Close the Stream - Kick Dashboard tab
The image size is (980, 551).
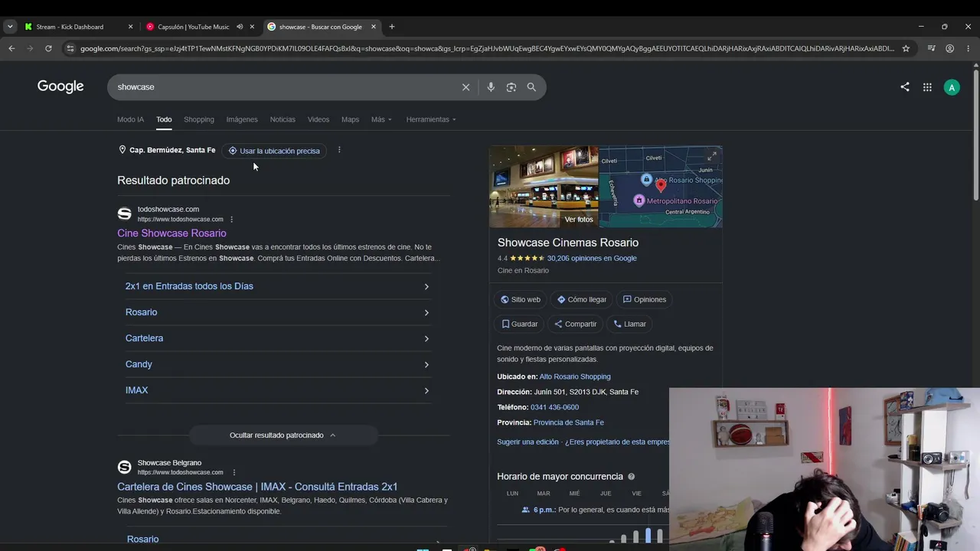pos(130,27)
